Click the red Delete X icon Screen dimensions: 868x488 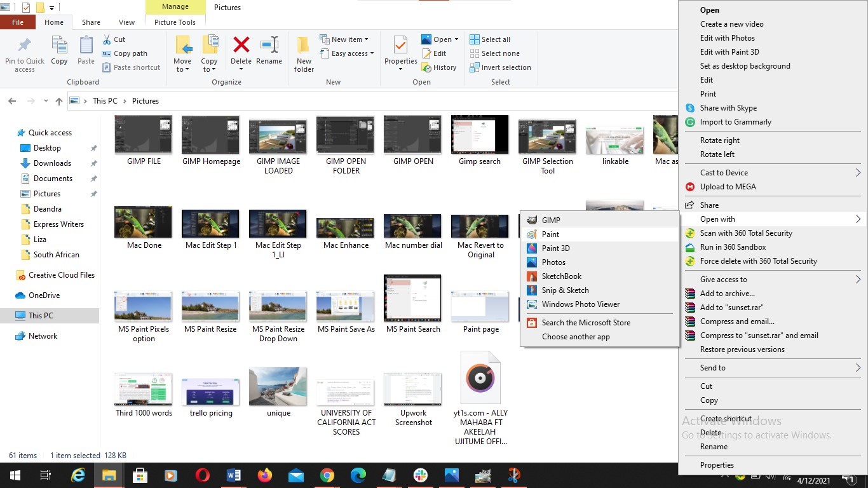[241, 44]
